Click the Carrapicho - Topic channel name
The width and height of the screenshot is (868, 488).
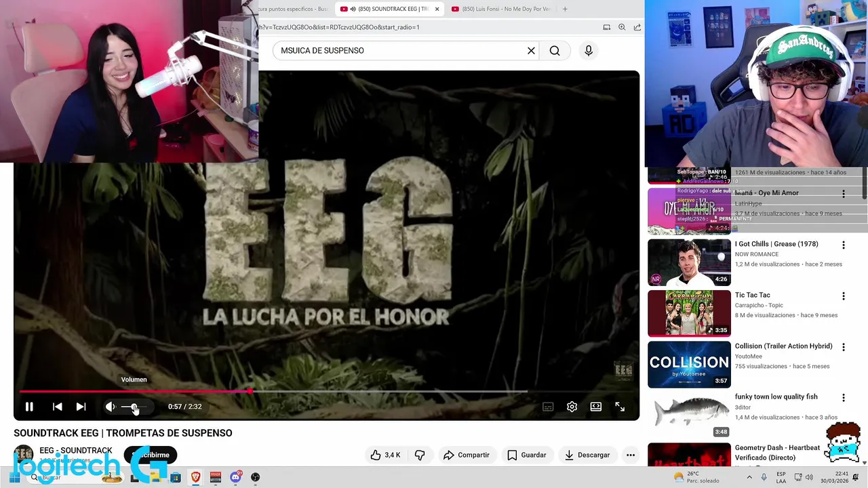pos(759,305)
